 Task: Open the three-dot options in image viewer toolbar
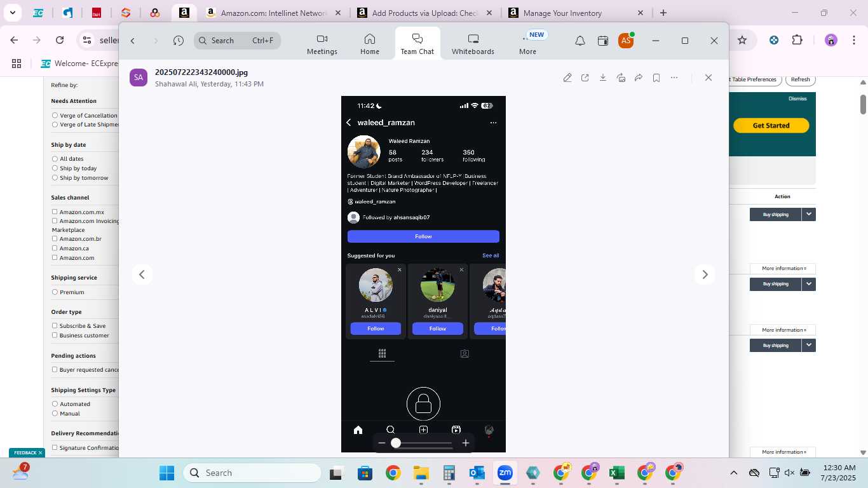pos(674,78)
